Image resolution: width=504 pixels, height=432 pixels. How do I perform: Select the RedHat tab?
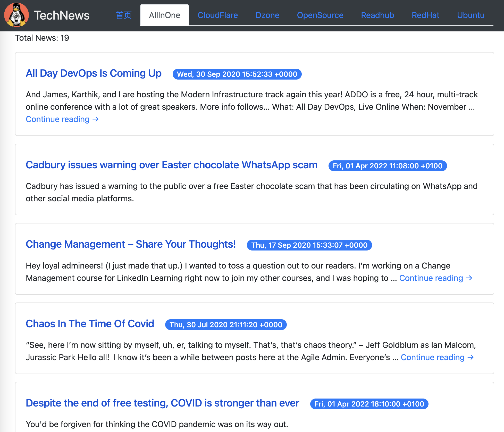[x=425, y=15]
